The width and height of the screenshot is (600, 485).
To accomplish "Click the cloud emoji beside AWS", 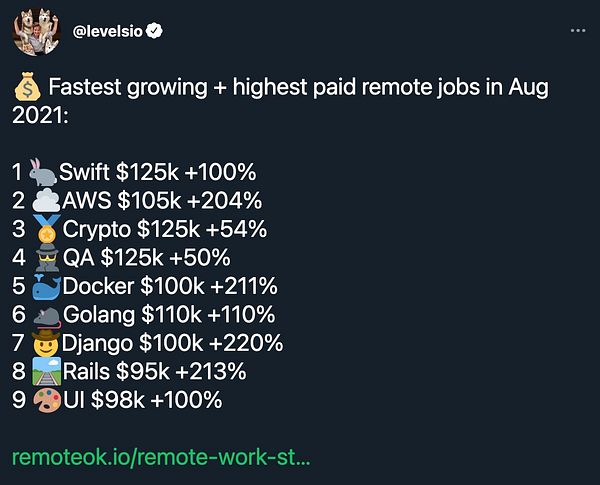I will click(x=46, y=200).
